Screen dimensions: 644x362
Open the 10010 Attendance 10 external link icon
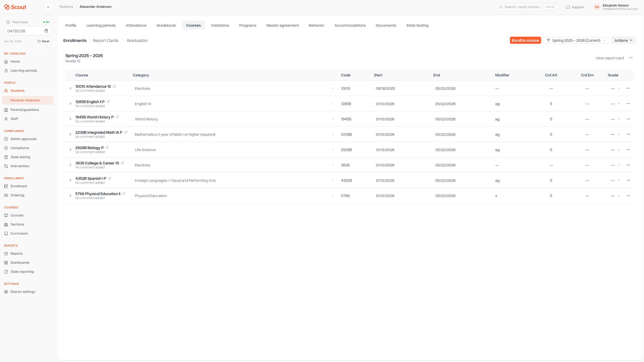click(114, 86)
